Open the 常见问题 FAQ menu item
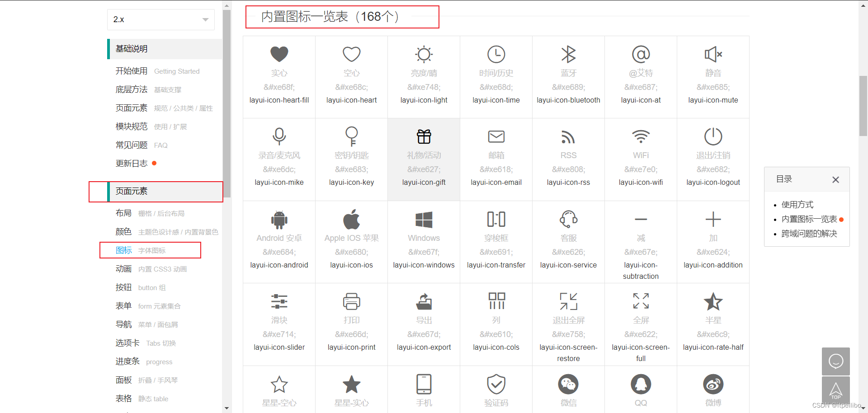Screen dimensions: 868x413 point(132,145)
